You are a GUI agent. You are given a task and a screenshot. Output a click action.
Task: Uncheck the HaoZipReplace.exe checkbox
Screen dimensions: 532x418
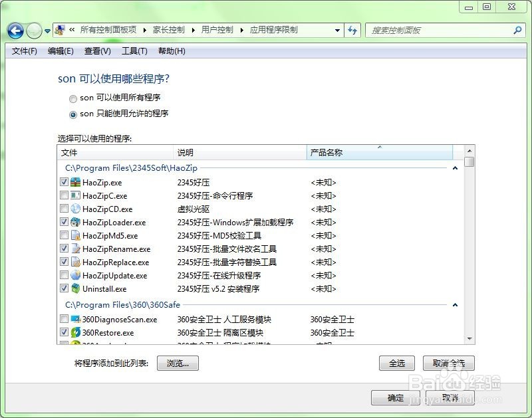(x=64, y=262)
